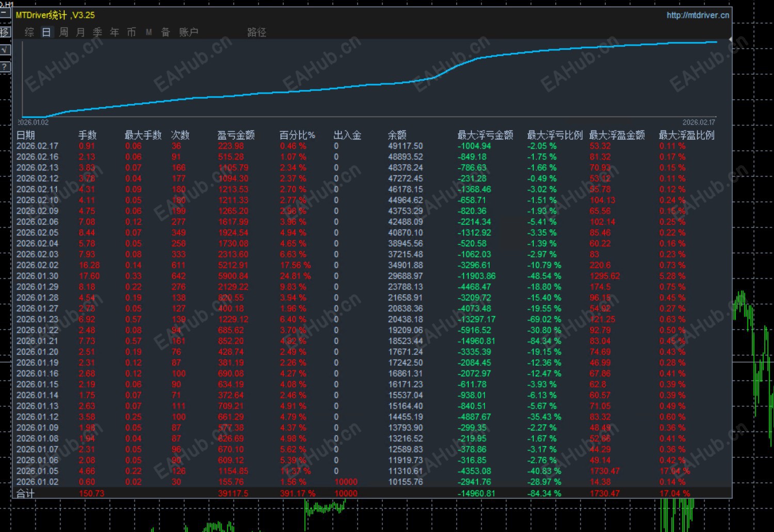Switch to the 综 summary tab

pos(29,32)
